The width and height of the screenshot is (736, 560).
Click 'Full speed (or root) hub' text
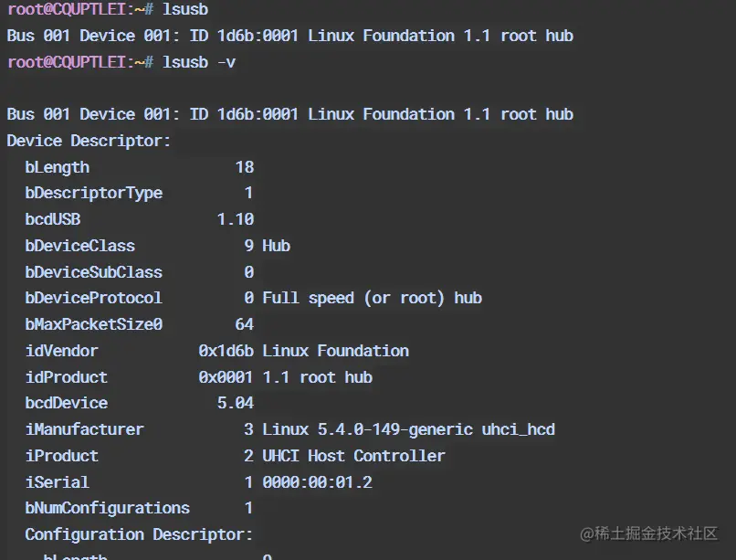[372, 299]
